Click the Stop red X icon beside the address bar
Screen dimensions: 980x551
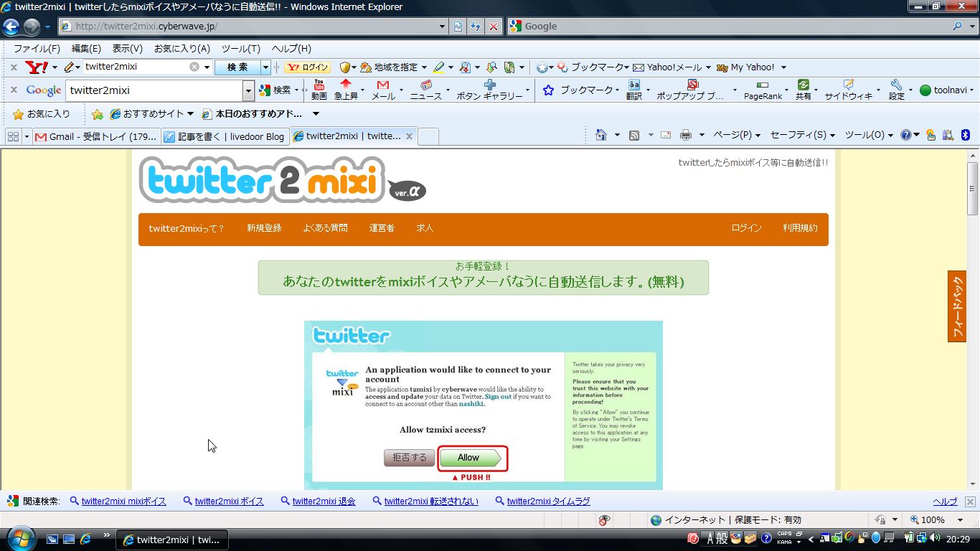click(x=494, y=27)
